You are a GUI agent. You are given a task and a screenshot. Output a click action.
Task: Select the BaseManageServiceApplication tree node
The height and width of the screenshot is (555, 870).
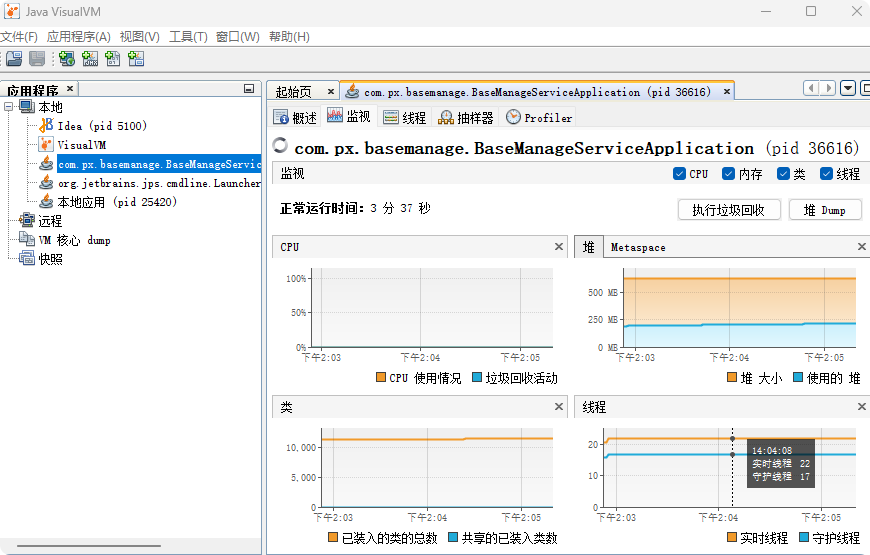click(x=159, y=164)
